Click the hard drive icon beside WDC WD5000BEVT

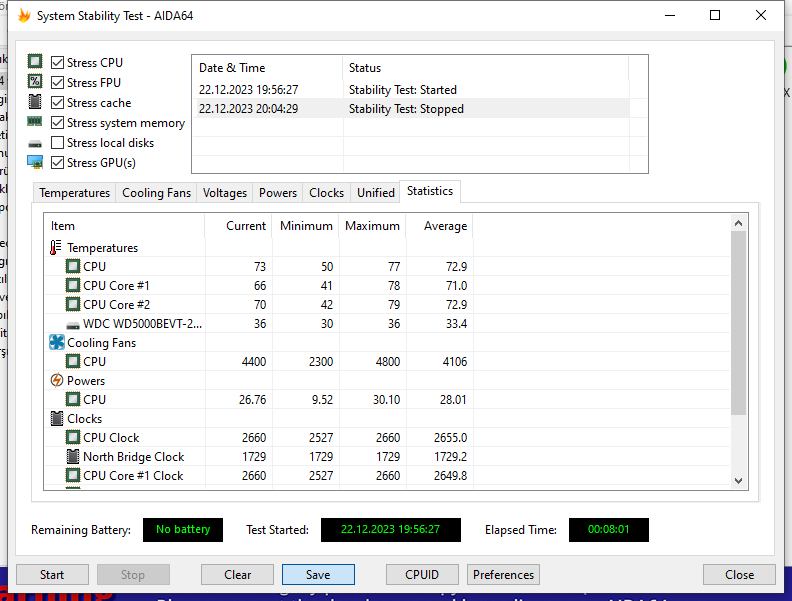click(x=73, y=325)
